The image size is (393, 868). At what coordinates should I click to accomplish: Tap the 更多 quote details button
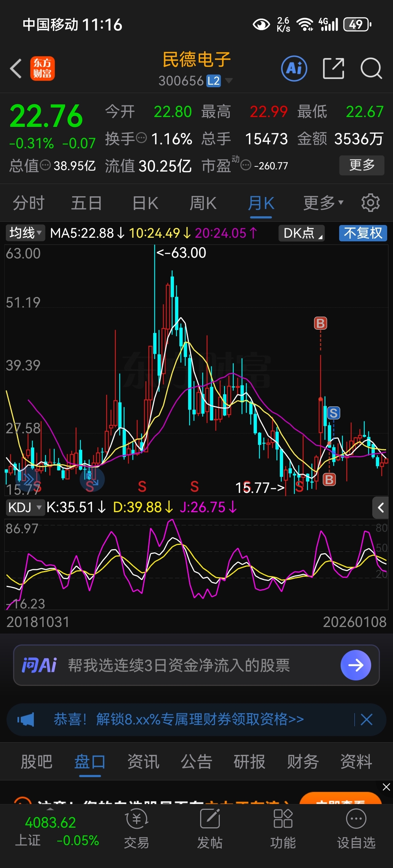point(362,165)
